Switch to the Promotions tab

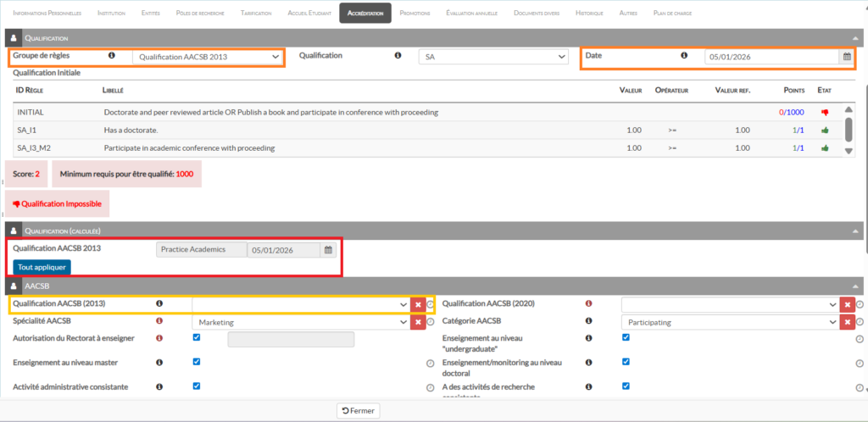pos(415,14)
